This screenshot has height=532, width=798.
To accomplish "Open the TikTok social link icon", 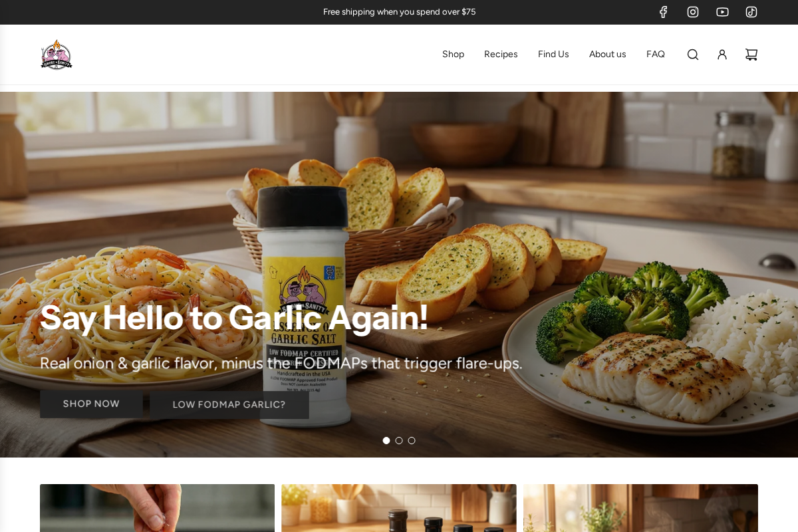I will click(x=751, y=12).
